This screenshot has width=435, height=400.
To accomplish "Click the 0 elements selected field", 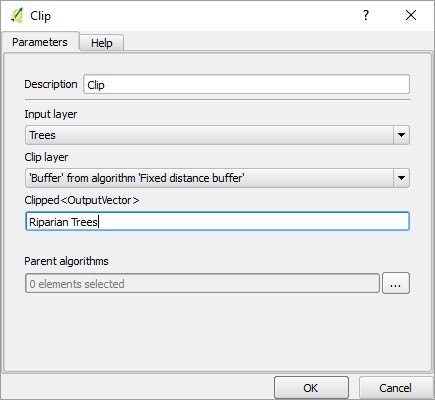I will pos(202,284).
